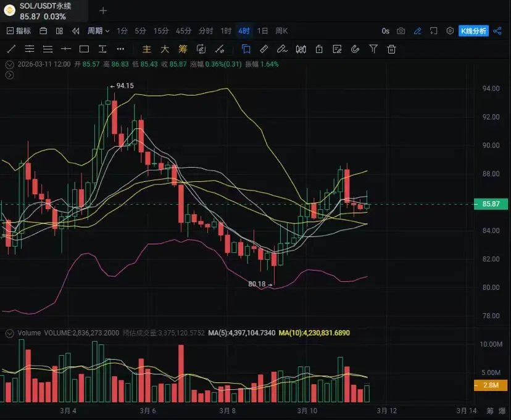
Task: Switch to the 分时 timeframe
Action: tap(206, 31)
